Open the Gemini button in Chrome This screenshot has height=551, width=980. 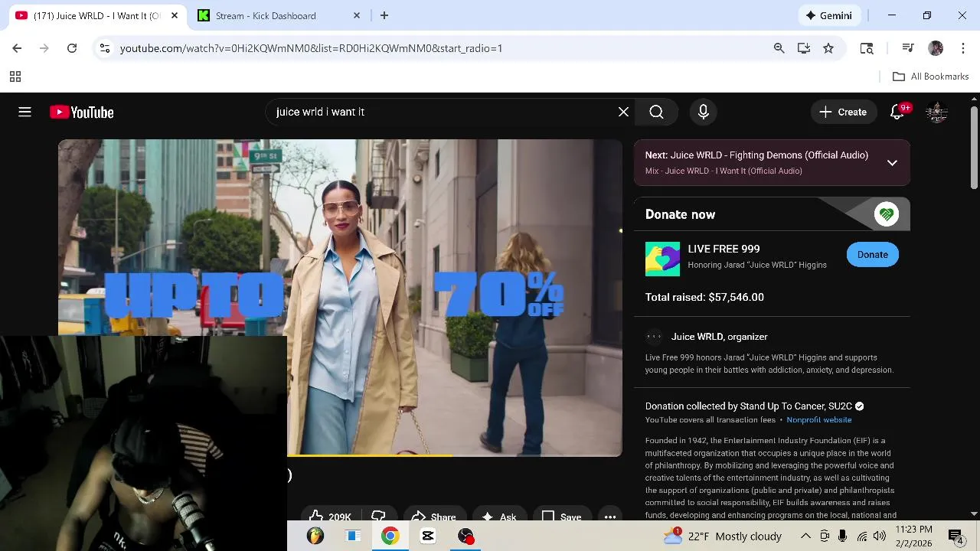[x=828, y=15]
